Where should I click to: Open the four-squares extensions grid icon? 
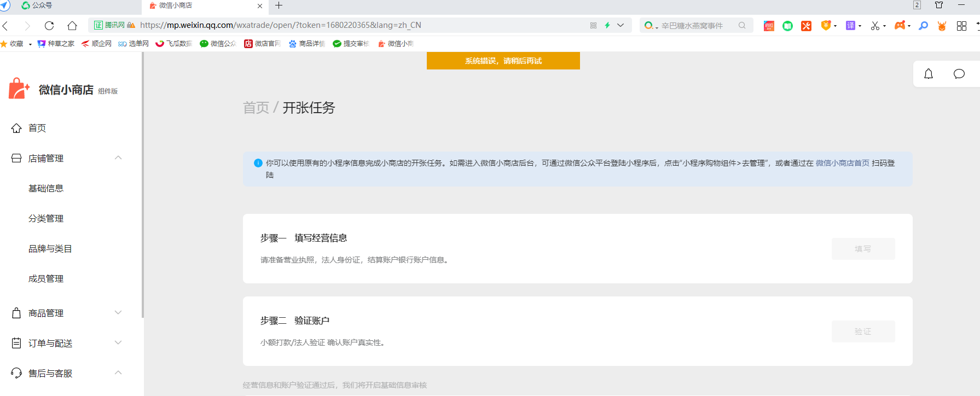(961, 26)
